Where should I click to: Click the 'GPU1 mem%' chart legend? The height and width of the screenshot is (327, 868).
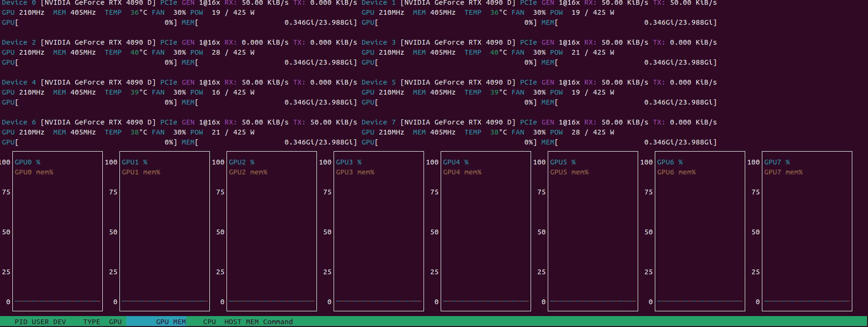point(141,172)
